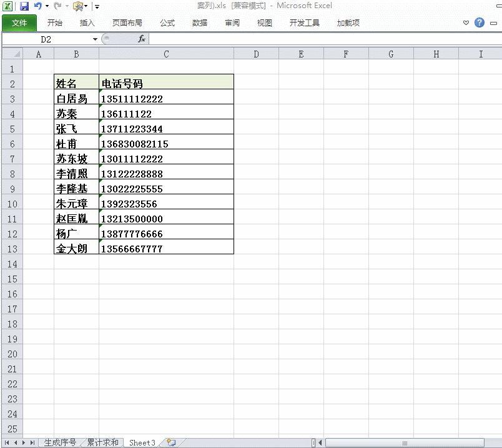Click the 姓名 header cell
Viewport: 502px width, 448px height.
77,82
